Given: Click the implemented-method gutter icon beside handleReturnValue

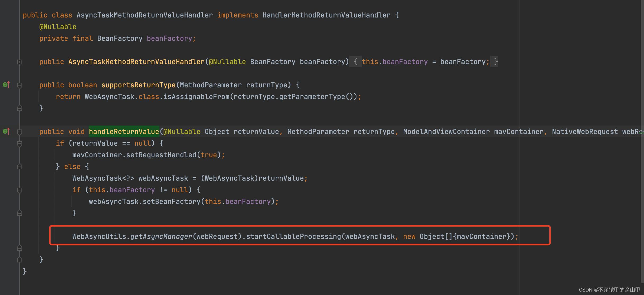Looking at the screenshot, I should coord(6,131).
